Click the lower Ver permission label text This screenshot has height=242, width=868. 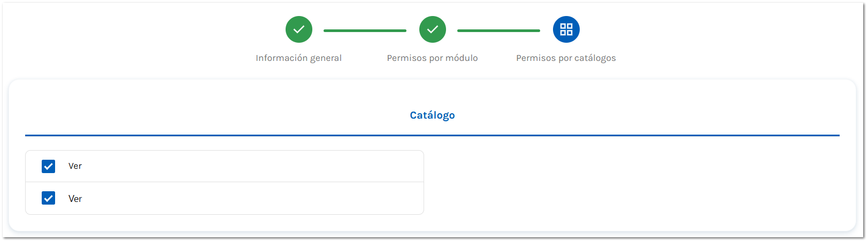pyautogui.click(x=75, y=199)
